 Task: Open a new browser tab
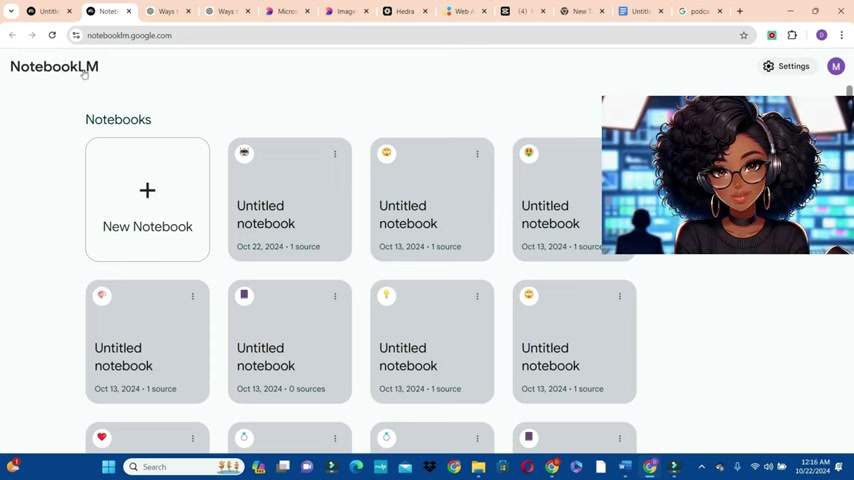740,11
